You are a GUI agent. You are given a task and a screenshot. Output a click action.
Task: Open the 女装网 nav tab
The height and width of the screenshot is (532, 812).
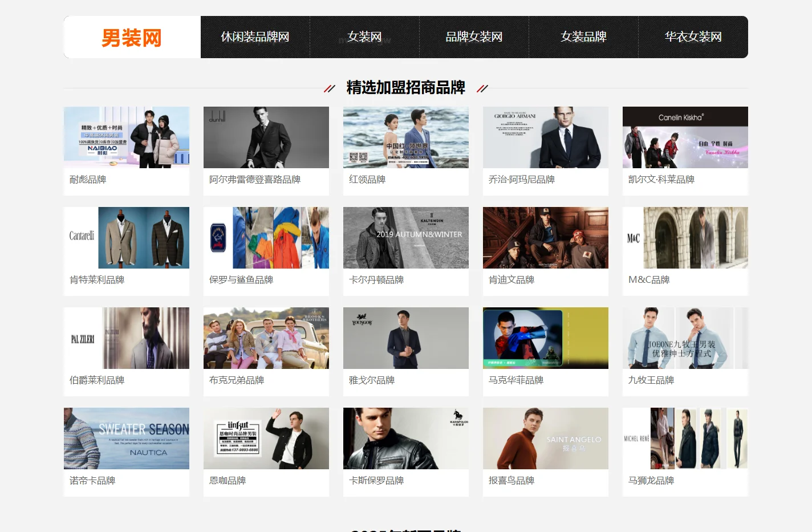click(364, 37)
